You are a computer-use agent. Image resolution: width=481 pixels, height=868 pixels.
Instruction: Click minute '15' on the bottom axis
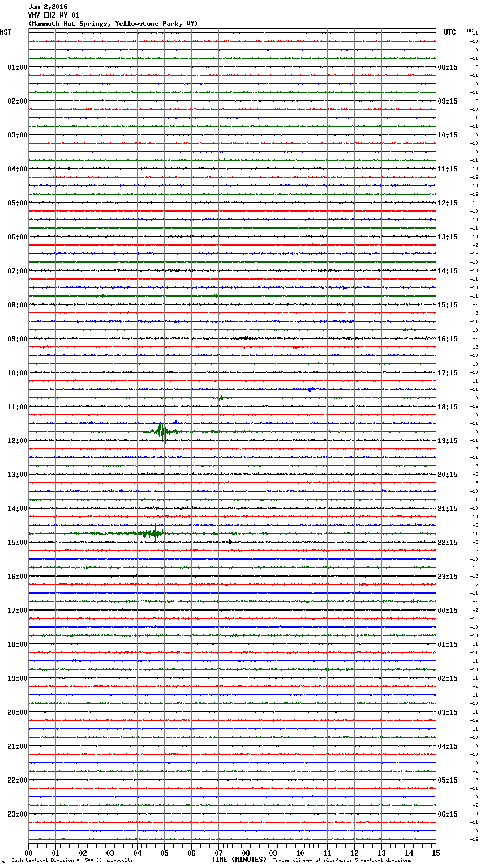436,853
